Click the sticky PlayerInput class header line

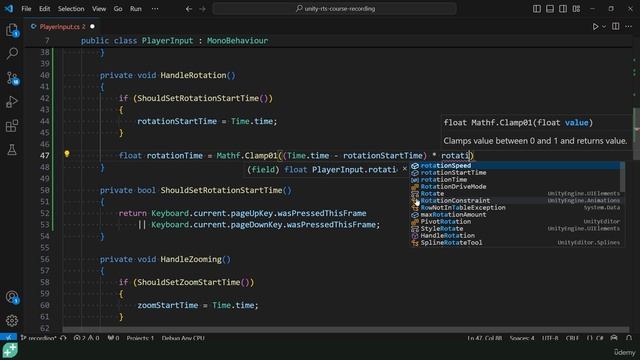click(x=327, y=40)
